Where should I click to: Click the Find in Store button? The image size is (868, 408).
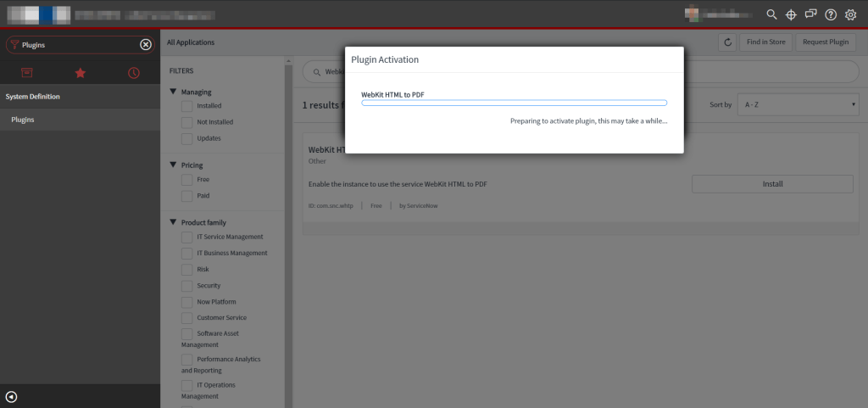point(765,42)
